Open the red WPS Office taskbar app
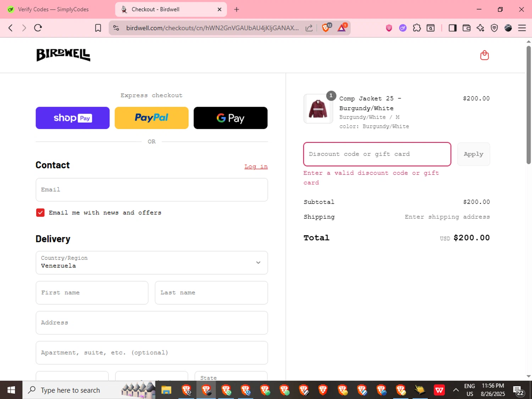532x399 pixels. (x=439, y=390)
